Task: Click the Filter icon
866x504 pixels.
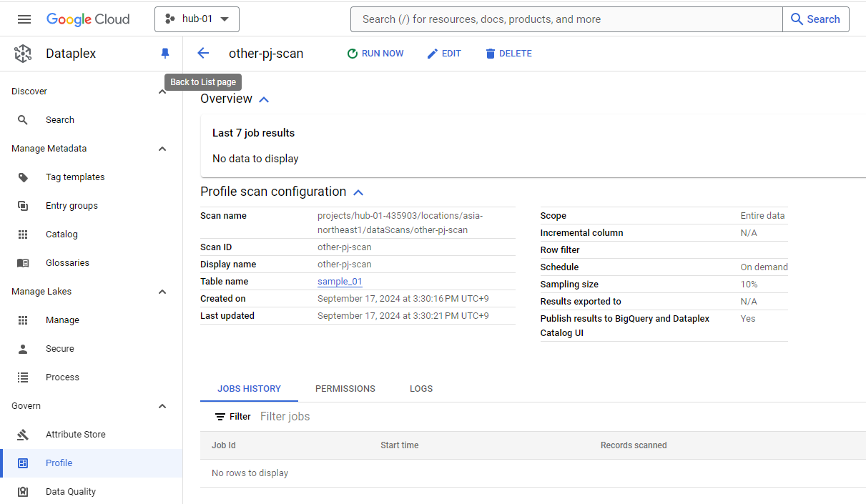Action: pyautogui.click(x=220, y=417)
